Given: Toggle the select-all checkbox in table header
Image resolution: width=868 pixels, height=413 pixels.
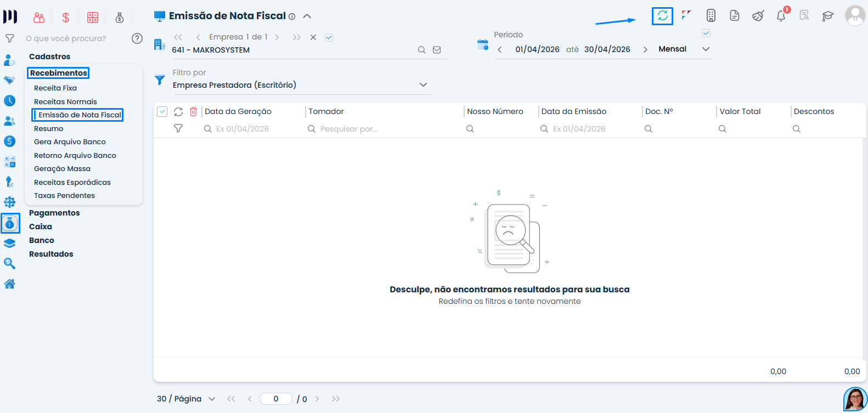Looking at the screenshot, I should (162, 112).
